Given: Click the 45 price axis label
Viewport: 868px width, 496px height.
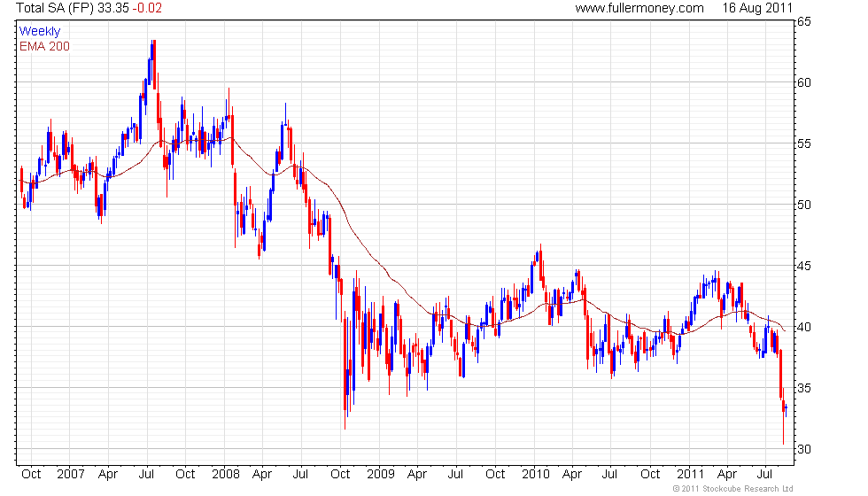Looking at the screenshot, I should click(x=804, y=267).
